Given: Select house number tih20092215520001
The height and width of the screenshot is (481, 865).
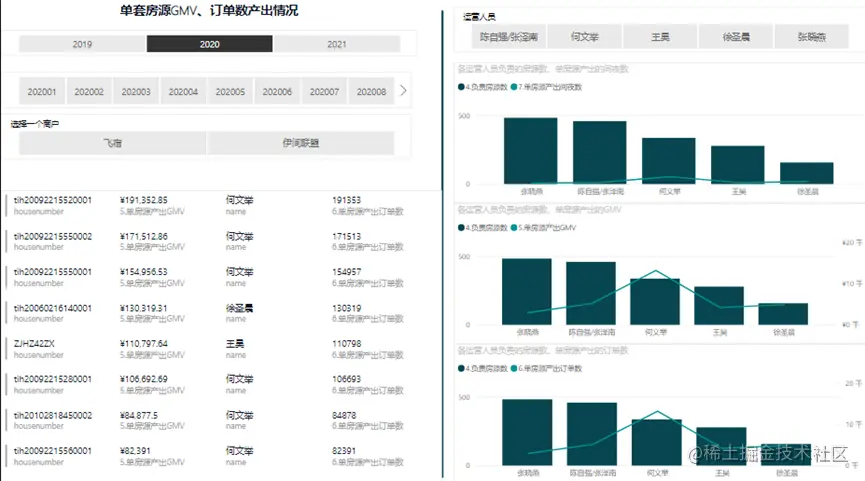Looking at the screenshot, I should (x=53, y=200).
